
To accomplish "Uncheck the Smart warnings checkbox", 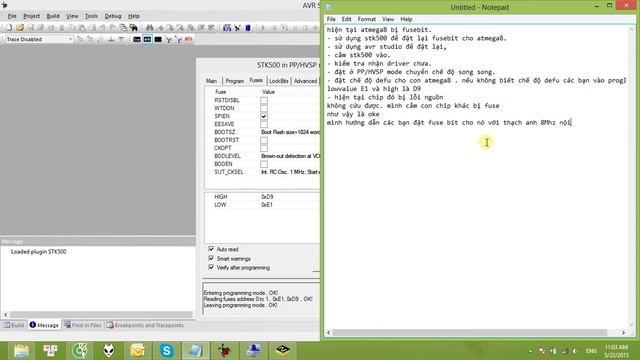I will [x=211, y=258].
